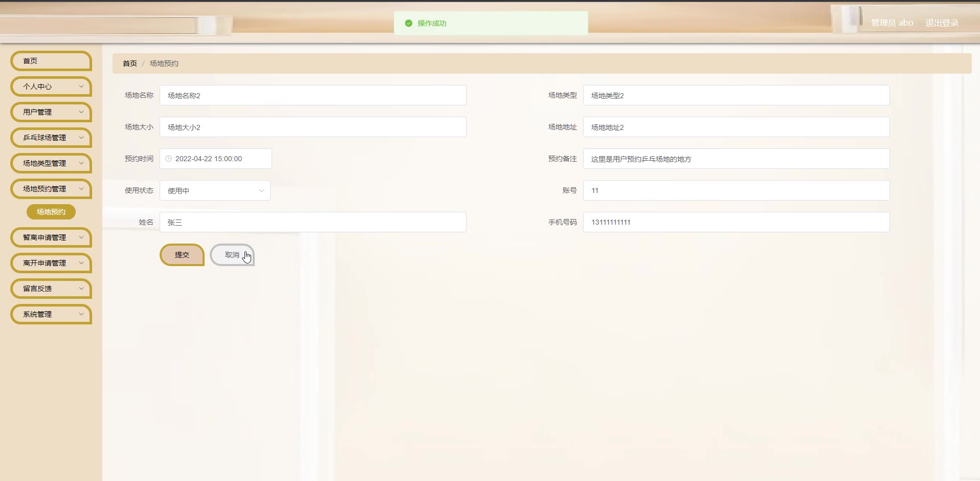This screenshot has height=481, width=980.
Task: Expand the 留言反馈 menu chevron
Action: coord(81,289)
